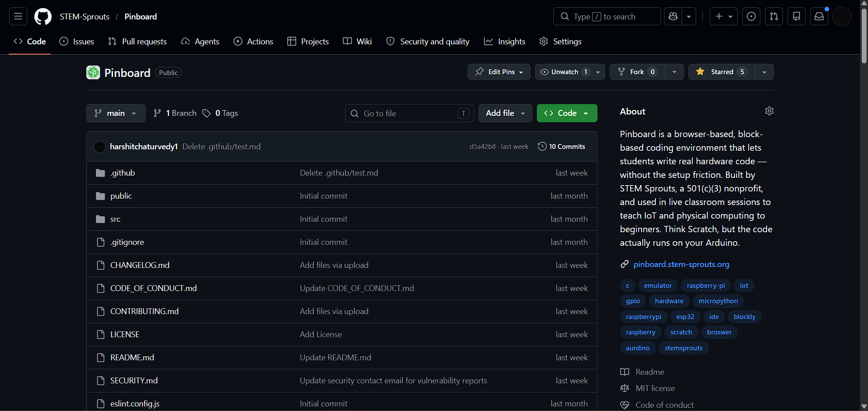Switch to the Pull requests tab
This screenshot has height=411, width=868.
[138, 42]
